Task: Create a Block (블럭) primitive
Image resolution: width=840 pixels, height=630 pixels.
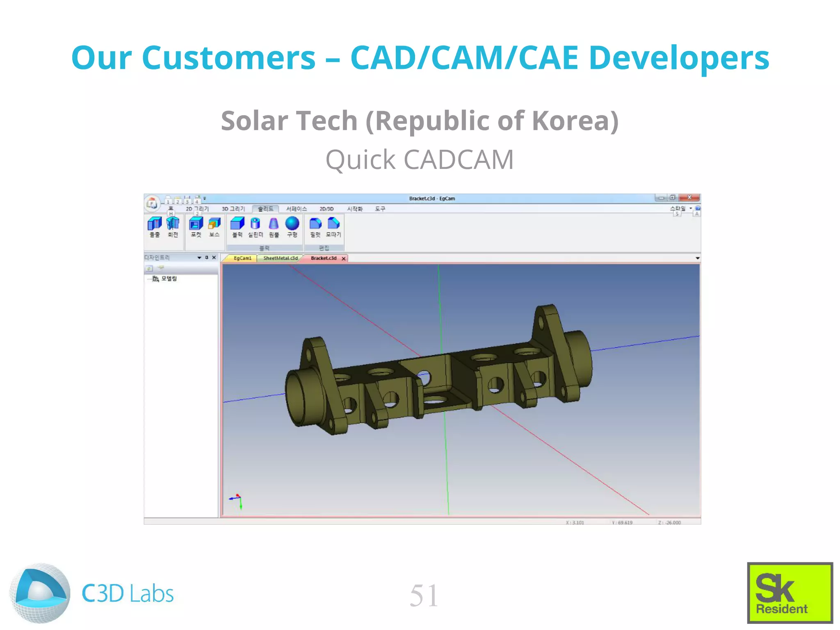Action: click(237, 227)
